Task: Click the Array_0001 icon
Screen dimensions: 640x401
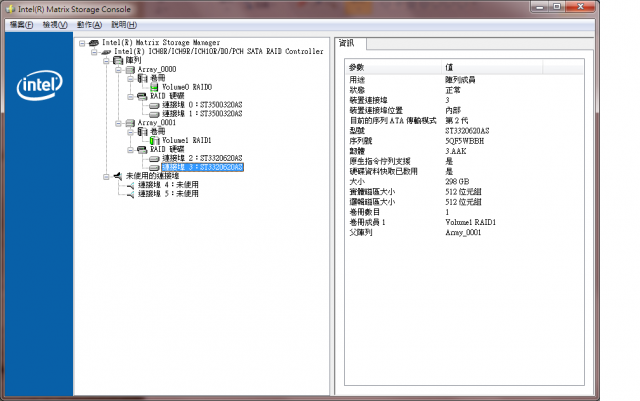Action: [130, 123]
